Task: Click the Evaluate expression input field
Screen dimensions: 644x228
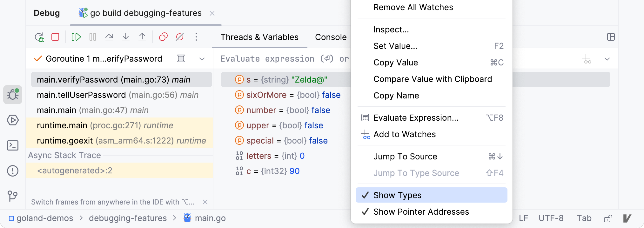Action: tap(283, 59)
